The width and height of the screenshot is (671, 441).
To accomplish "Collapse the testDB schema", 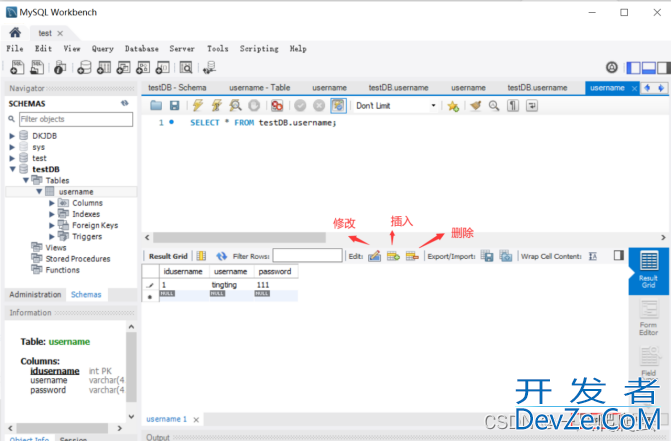I will coord(12,169).
